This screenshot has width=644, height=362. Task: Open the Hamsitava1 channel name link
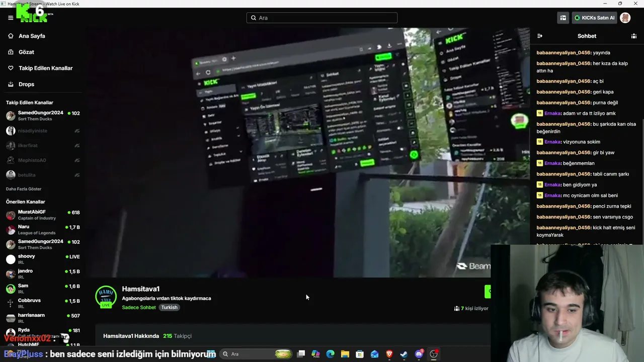tap(141, 289)
